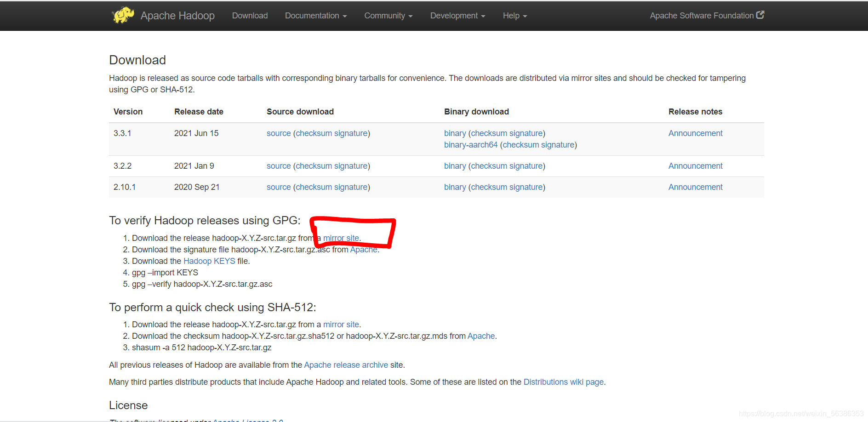
Task: Click the Hadoop elephant logo icon
Action: (123, 15)
